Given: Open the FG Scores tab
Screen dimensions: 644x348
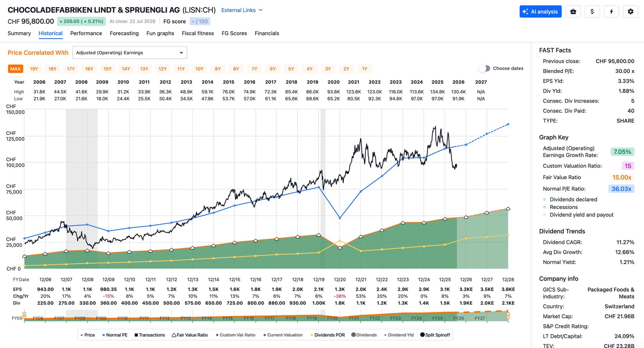Looking at the screenshot, I should pyautogui.click(x=234, y=33).
